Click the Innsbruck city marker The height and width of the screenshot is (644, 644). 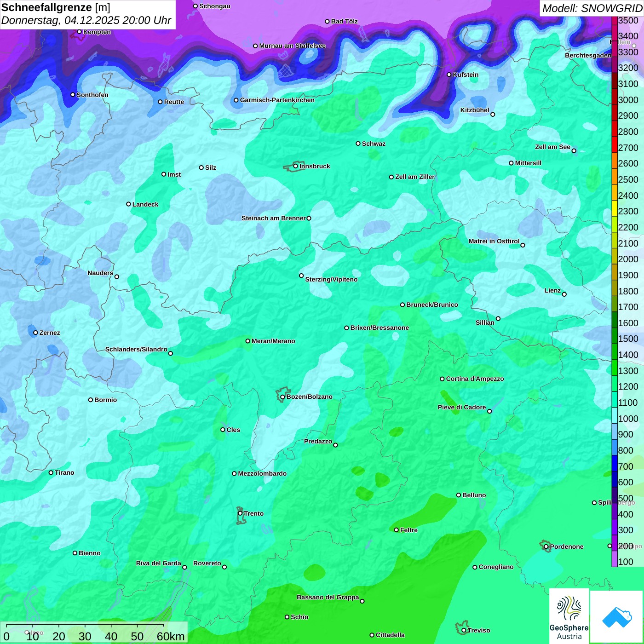point(296,166)
